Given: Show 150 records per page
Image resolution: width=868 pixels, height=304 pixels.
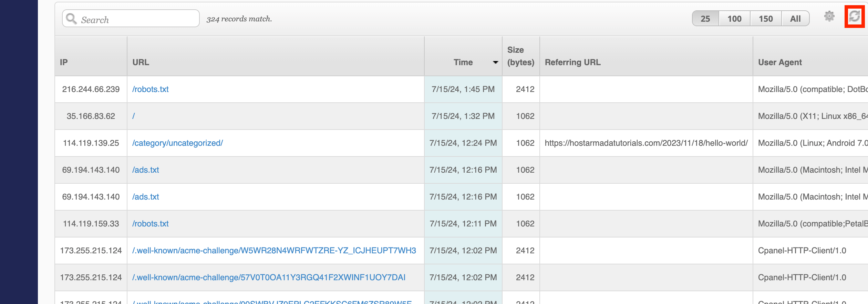Looking at the screenshot, I should [x=766, y=19].
